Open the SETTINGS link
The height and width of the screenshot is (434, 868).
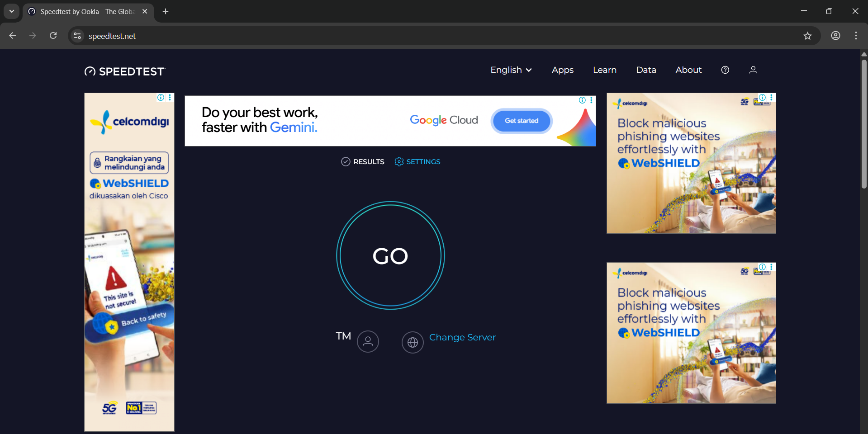tap(417, 162)
